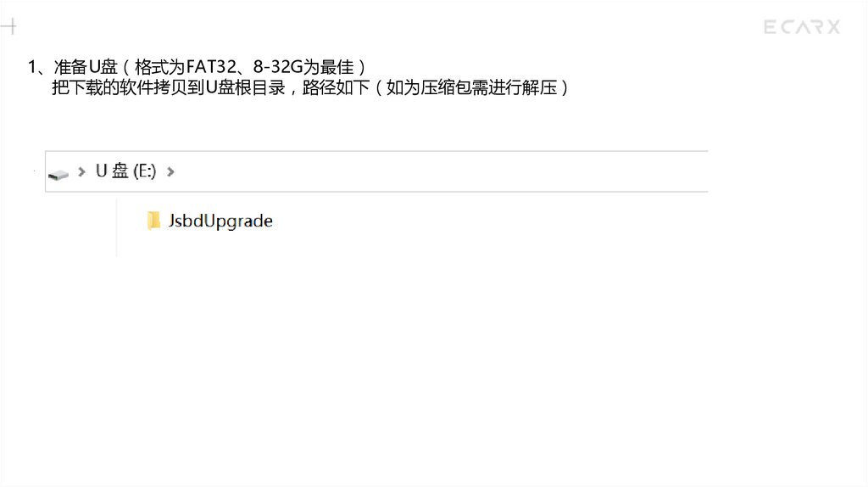
Task: Click the "8-32G" capacity text
Action: (x=278, y=67)
